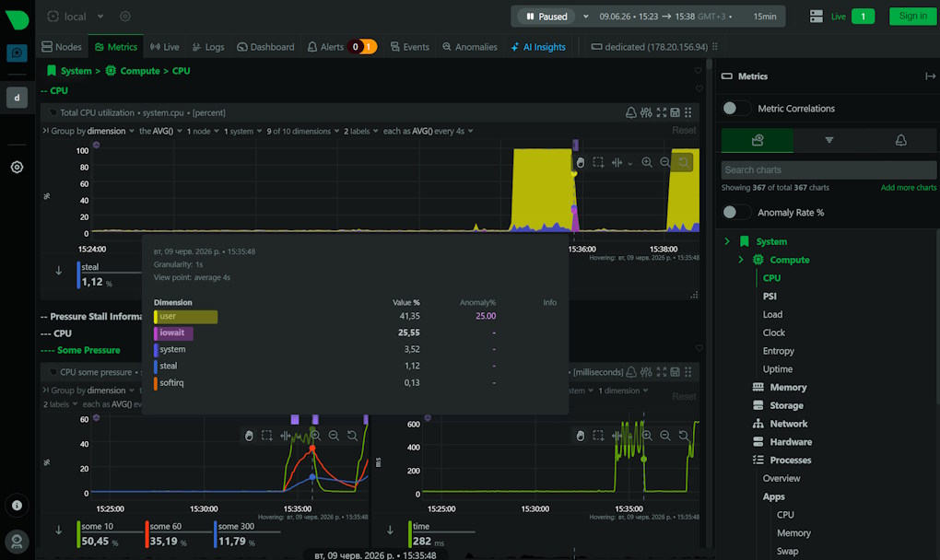Viewport: 940px width, 560px height.
Task: Open the time range picker 15min
Action: click(764, 17)
